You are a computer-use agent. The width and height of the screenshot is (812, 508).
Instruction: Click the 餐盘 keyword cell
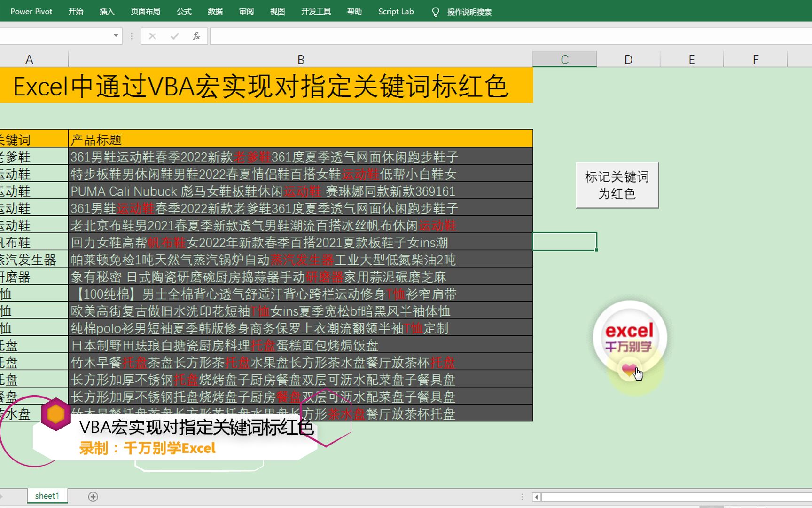coord(34,396)
